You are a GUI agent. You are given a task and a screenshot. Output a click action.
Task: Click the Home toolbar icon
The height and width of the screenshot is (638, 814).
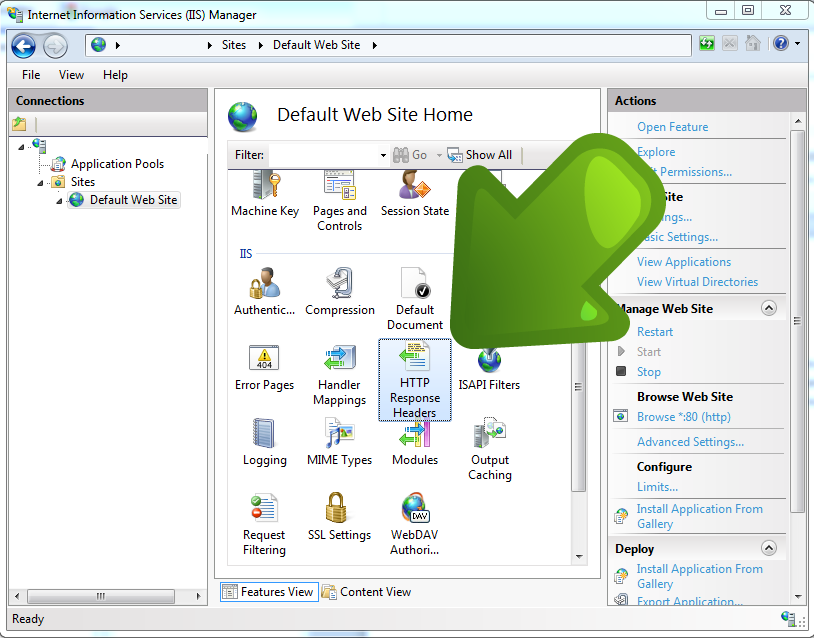[x=752, y=43]
